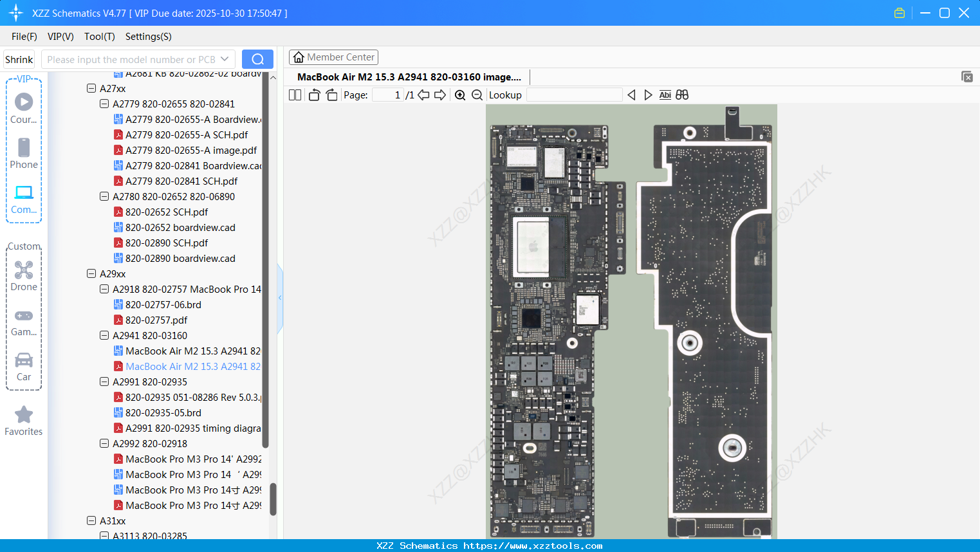The height and width of the screenshot is (552, 980).
Task: Go to the next page arrow
Action: click(440, 95)
